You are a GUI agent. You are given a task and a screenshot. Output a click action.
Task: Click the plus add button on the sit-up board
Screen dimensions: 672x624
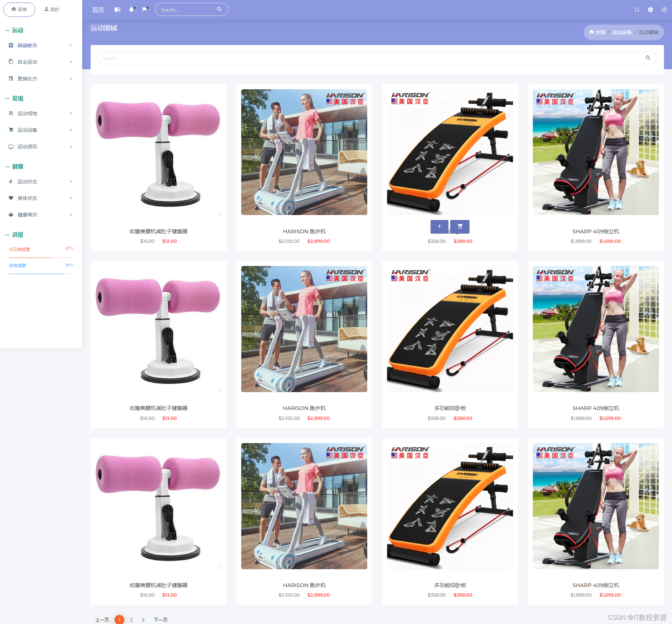pos(439,227)
